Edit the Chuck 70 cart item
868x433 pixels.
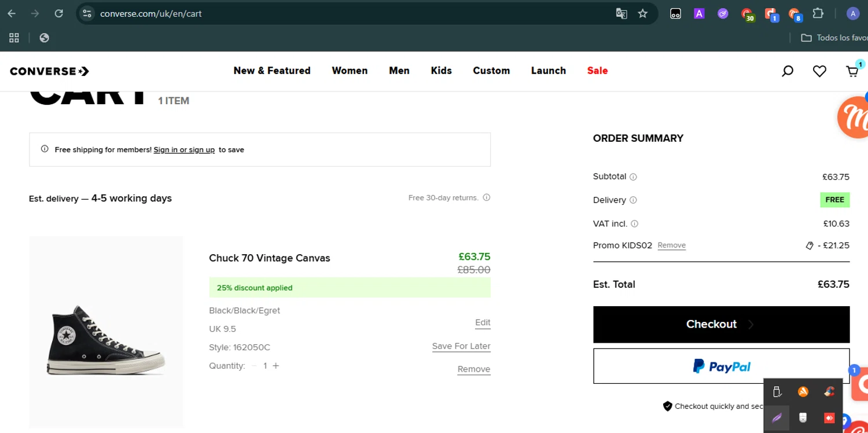coord(483,323)
